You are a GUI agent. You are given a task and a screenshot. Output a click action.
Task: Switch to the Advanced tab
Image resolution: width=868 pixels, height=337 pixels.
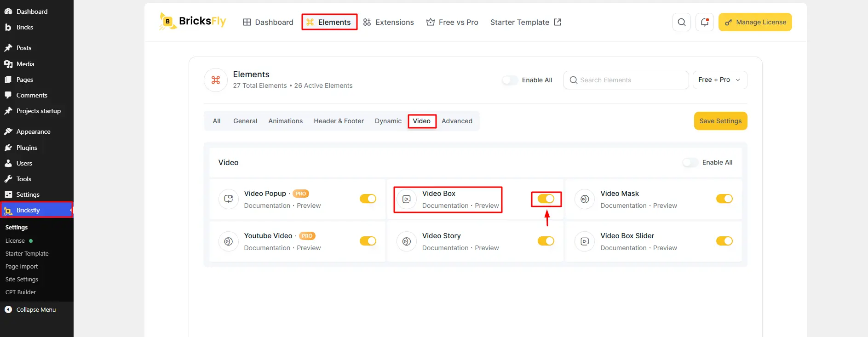(457, 121)
